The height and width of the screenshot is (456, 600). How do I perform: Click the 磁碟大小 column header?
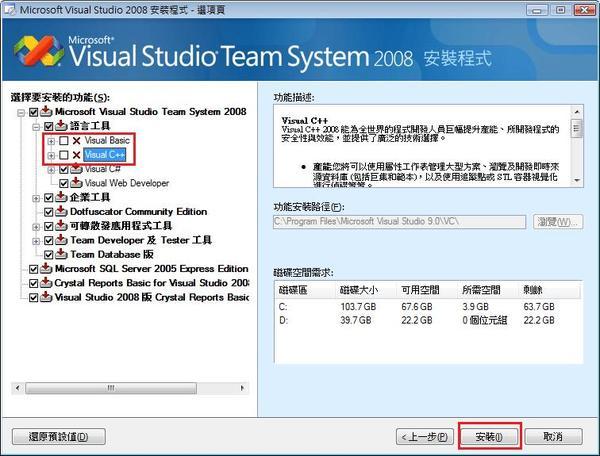366,290
